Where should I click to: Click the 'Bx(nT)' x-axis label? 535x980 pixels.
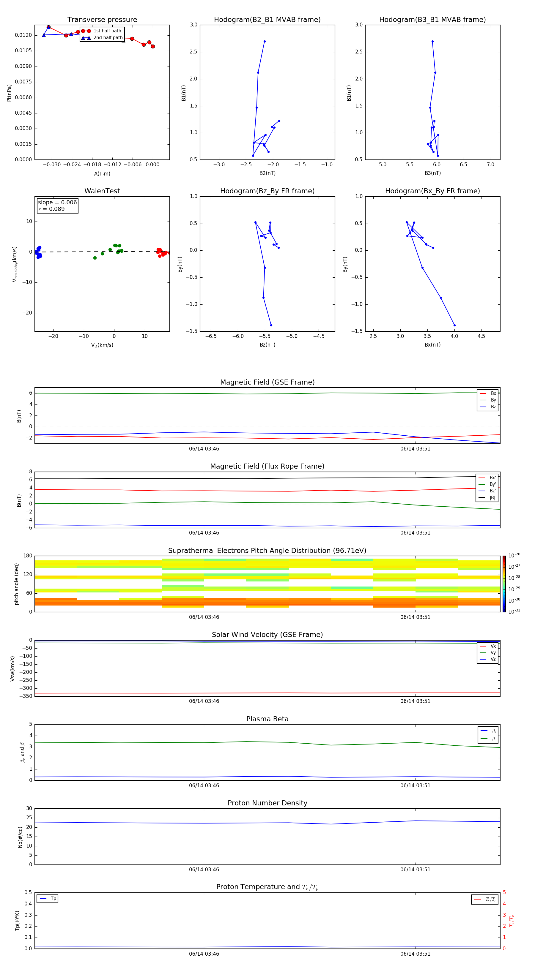(x=432, y=345)
